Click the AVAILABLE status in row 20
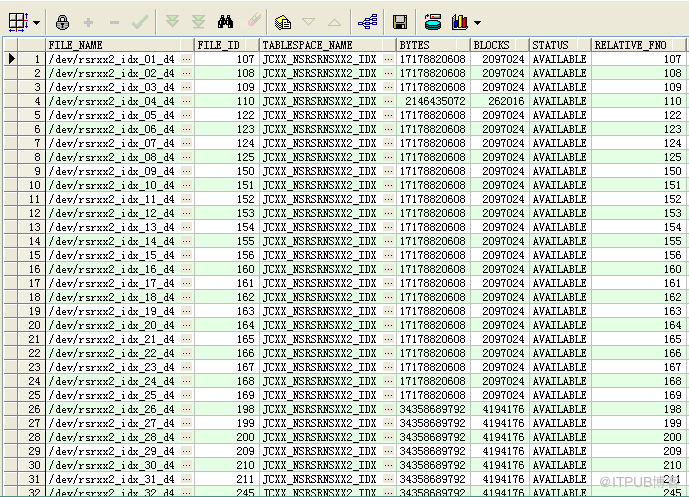This screenshot has width=689, height=497. pyautogui.click(x=559, y=325)
